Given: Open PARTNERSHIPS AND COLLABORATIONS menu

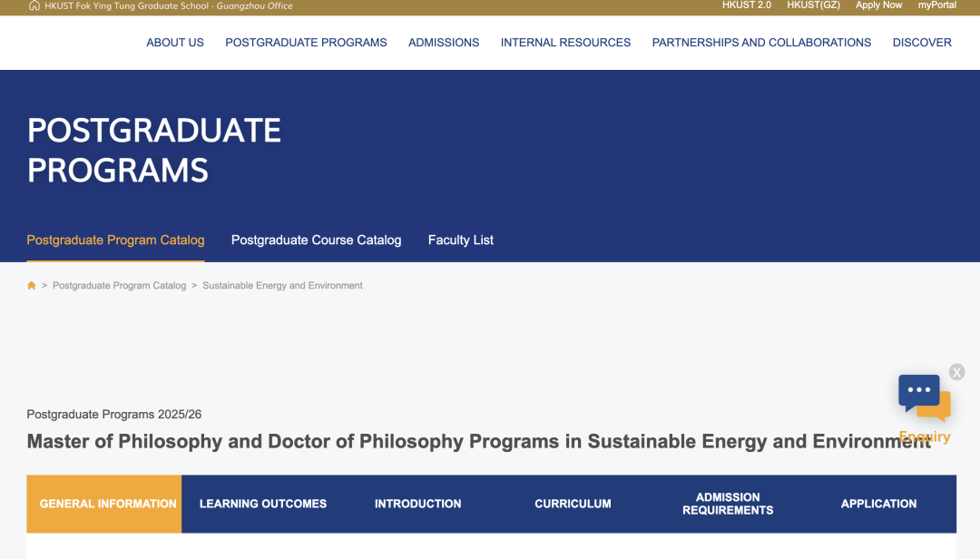Looking at the screenshot, I should [761, 43].
